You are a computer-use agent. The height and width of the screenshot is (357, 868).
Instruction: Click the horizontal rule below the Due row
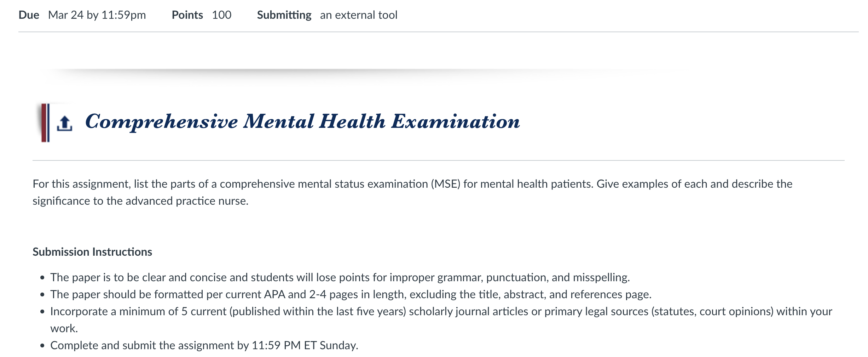[x=439, y=32]
